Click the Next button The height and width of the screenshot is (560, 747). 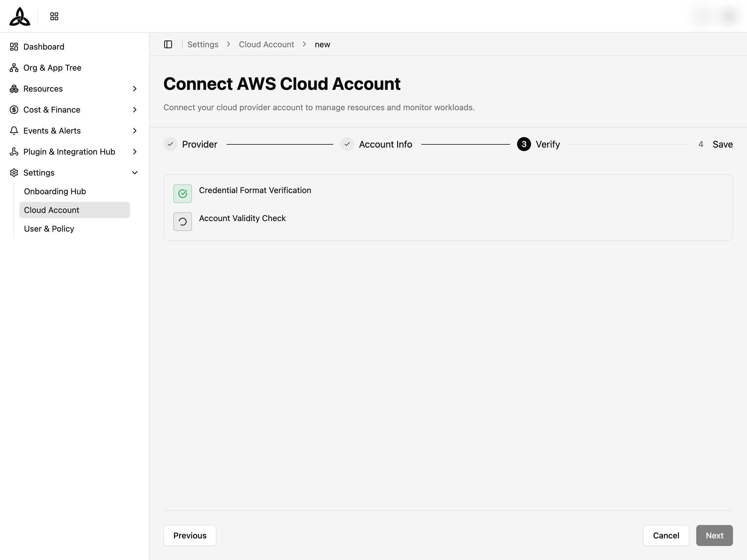click(x=715, y=535)
